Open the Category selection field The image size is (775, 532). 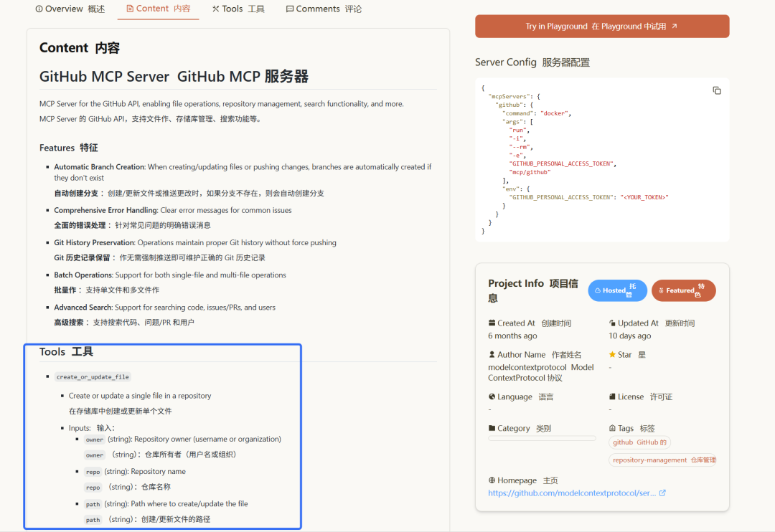coord(542,439)
